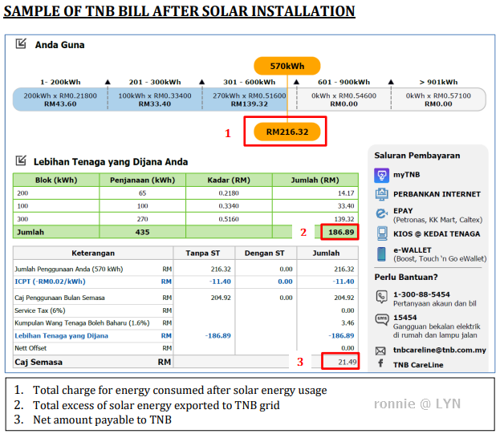Click the Perlu Bantuan? heading
504x442 pixels.
click(406, 278)
